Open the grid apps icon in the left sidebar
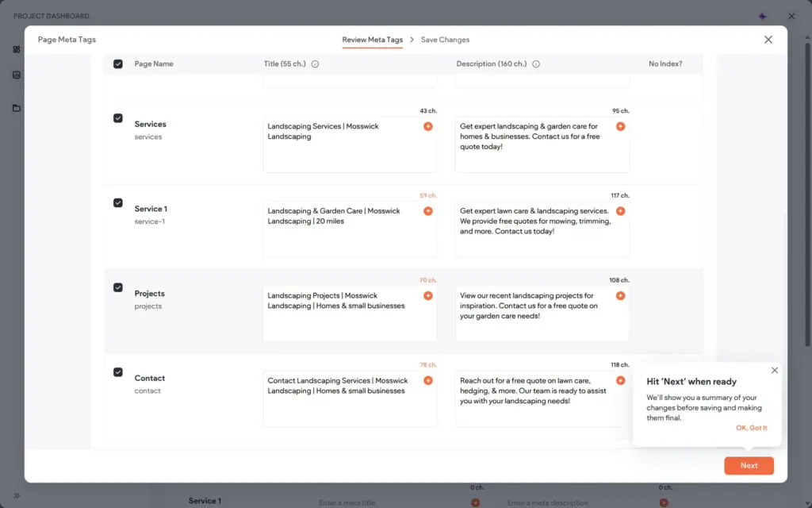The height and width of the screenshot is (508, 812). pyautogui.click(x=17, y=49)
